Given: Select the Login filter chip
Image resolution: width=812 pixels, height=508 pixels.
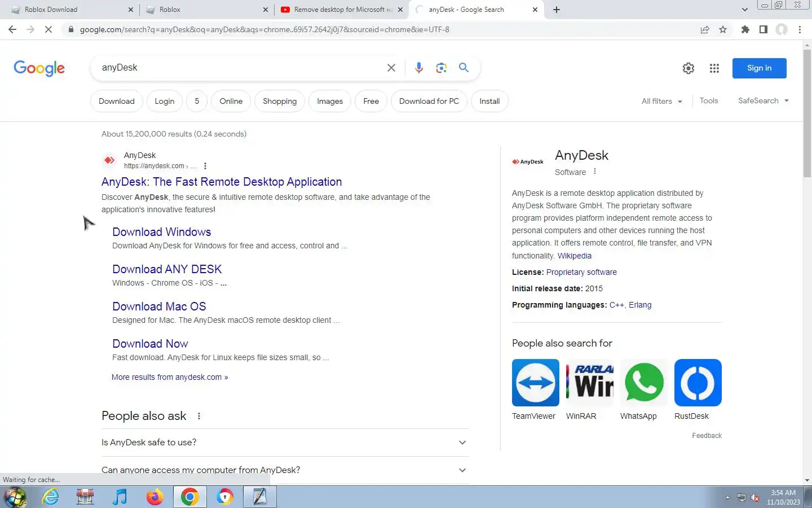Looking at the screenshot, I should (165, 102).
